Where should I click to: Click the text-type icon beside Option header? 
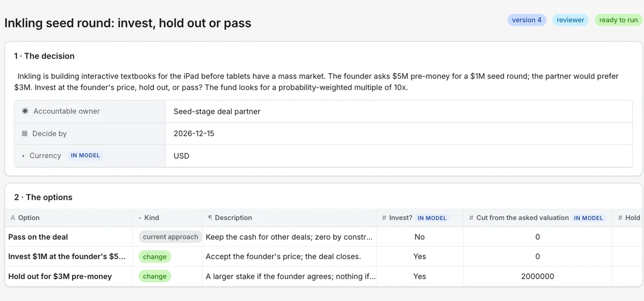(x=13, y=218)
